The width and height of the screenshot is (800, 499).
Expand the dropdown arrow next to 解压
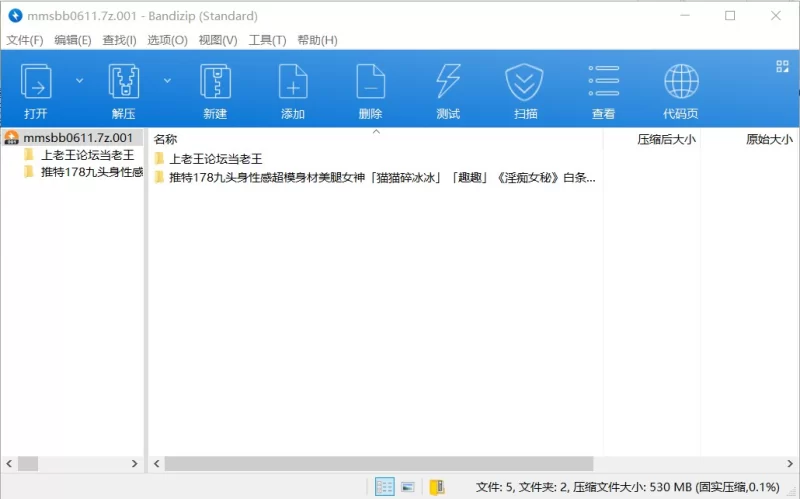point(167,81)
